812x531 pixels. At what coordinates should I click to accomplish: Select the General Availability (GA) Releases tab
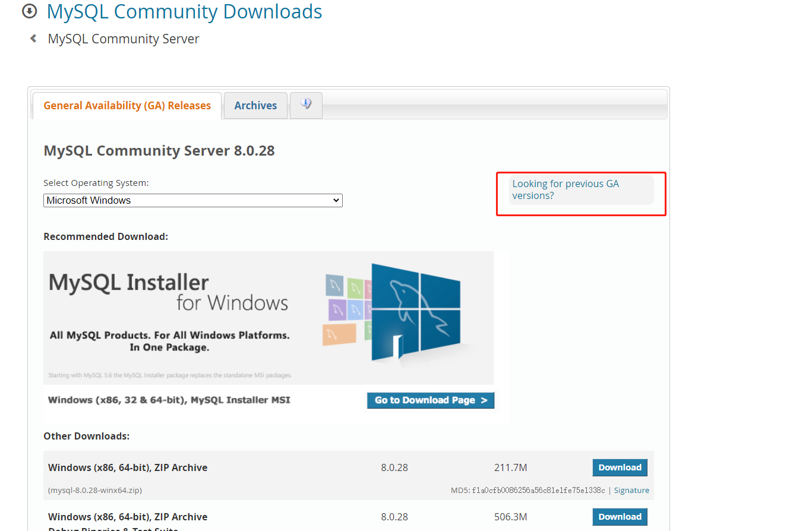coord(127,105)
